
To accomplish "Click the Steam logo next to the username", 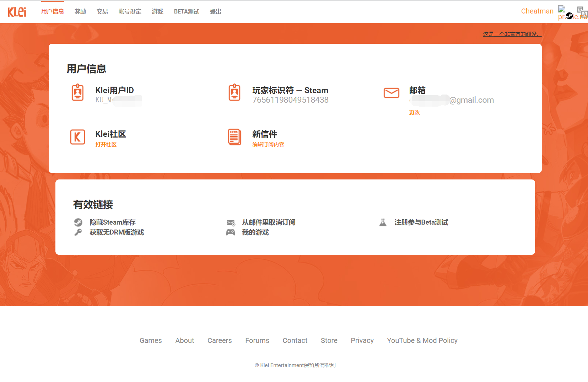I will coord(569,16).
